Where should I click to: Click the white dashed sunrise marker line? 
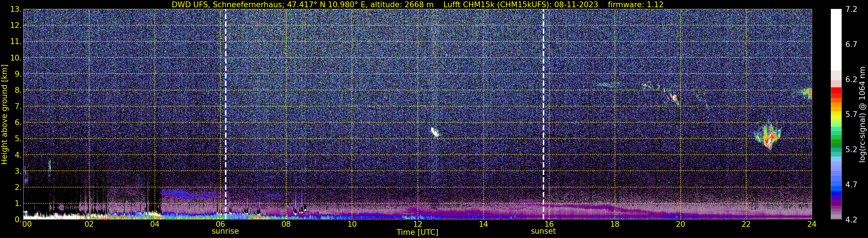coord(225,114)
